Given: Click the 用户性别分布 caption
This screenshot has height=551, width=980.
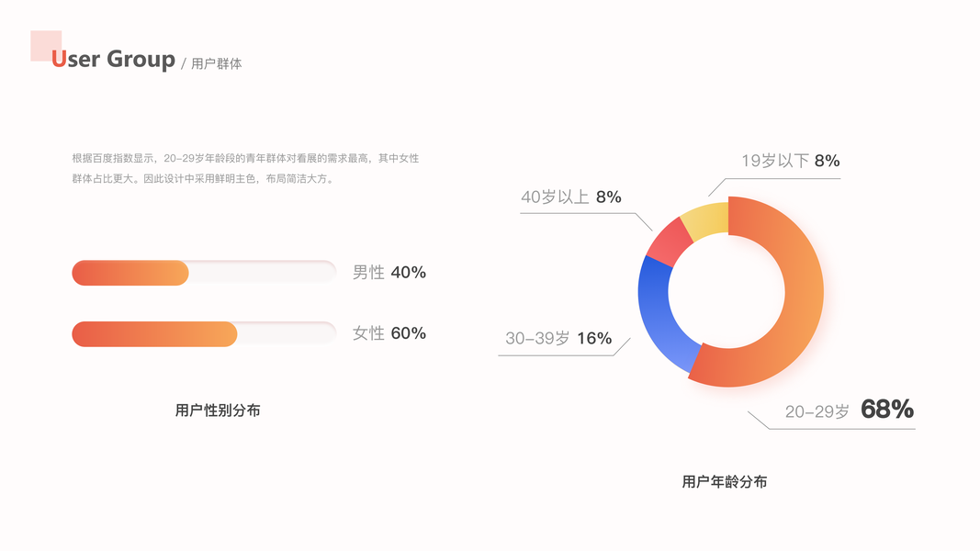Looking at the screenshot, I should tap(218, 410).
